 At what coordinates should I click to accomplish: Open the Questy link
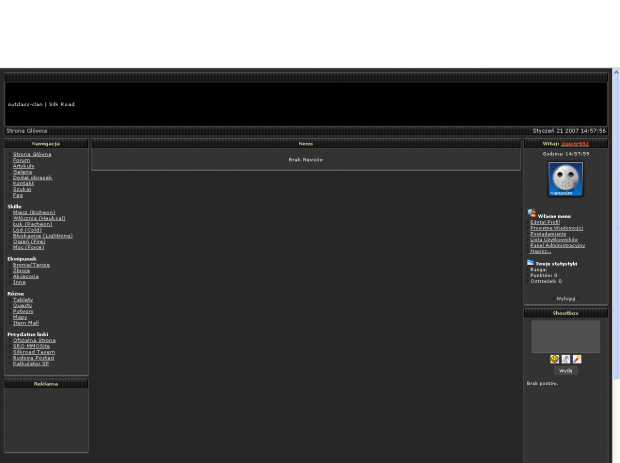coord(22,305)
